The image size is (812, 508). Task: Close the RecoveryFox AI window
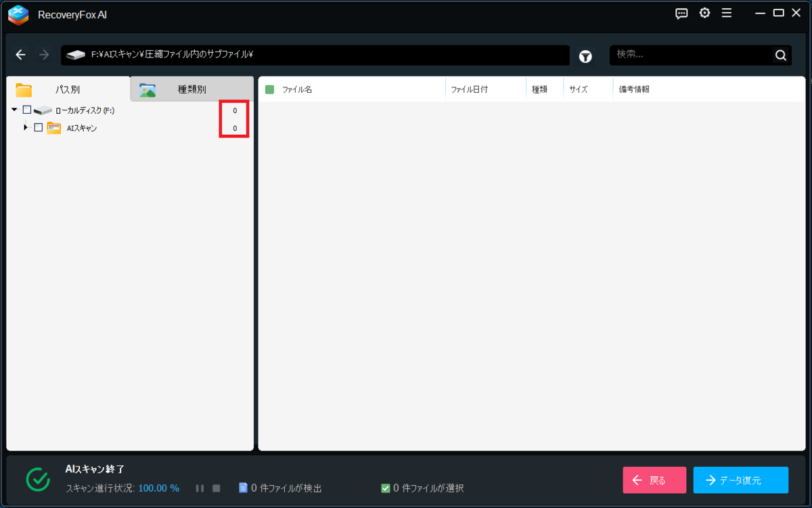[x=796, y=13]
